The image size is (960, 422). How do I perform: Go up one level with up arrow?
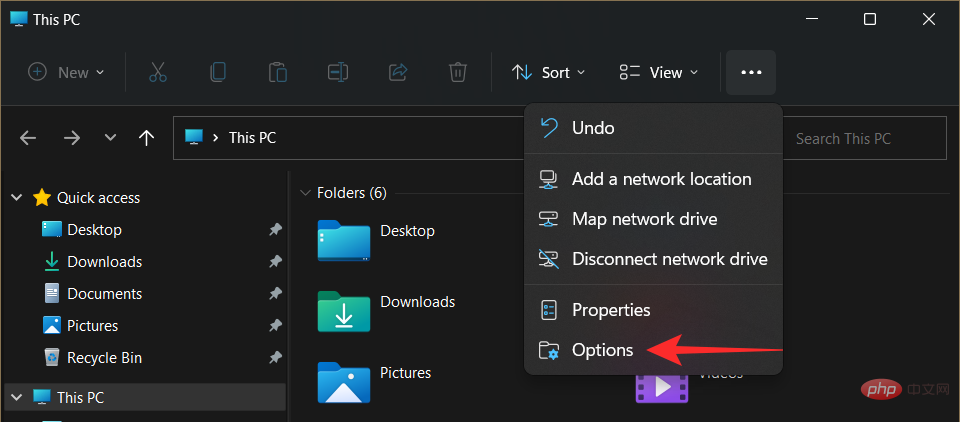pyautogui.click(x=146, y=138)
